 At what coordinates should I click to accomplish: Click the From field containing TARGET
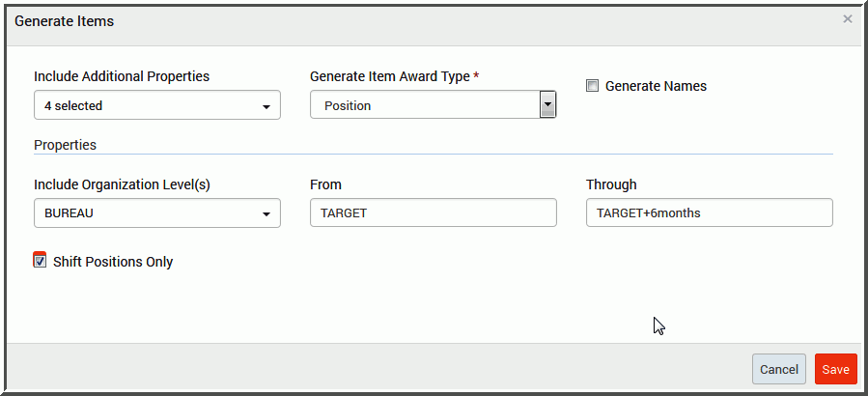[x=433, y=212]
